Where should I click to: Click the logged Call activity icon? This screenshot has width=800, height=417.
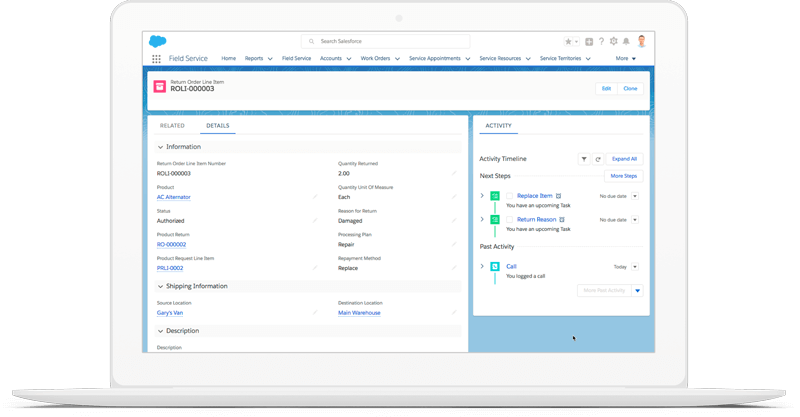point(495,266)
